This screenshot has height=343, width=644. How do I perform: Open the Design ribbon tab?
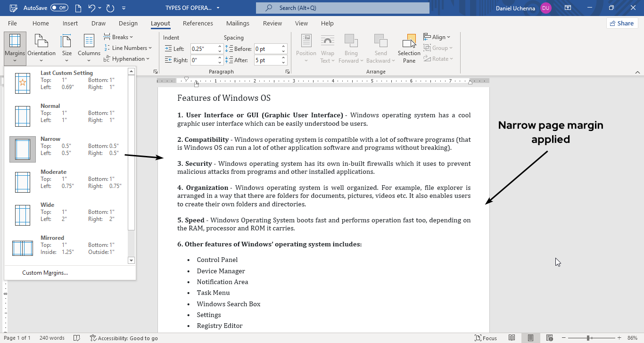tap(128, 24)
